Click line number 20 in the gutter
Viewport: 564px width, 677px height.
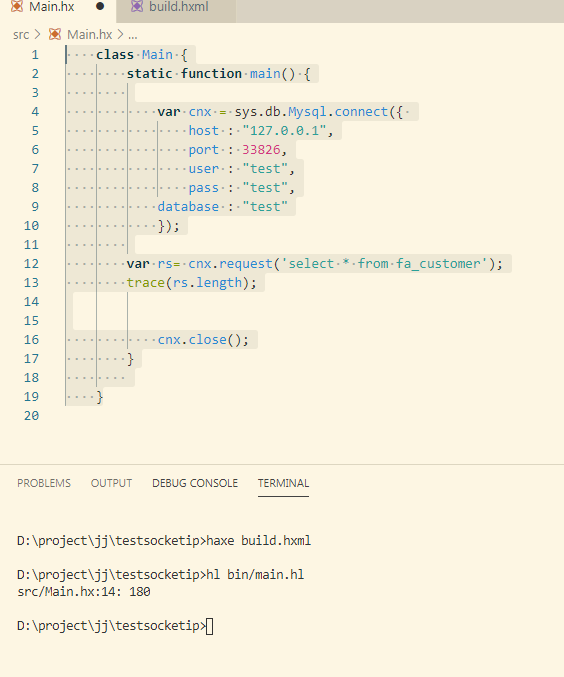tap(31, 416)
